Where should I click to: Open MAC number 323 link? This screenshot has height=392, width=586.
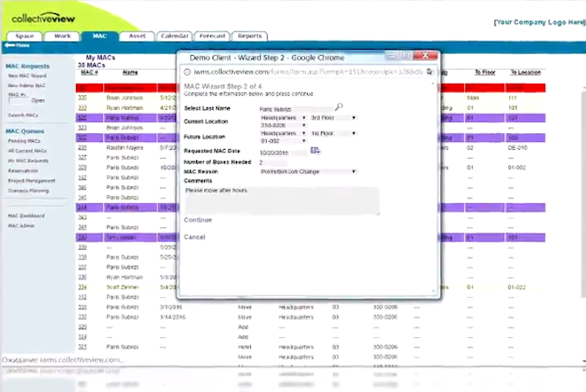pyautogui.click(x=82, y=128)
